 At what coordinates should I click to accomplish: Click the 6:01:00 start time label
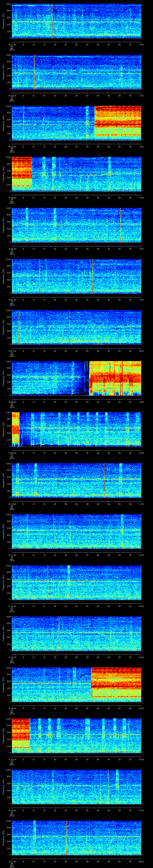[x=12, y=44]
